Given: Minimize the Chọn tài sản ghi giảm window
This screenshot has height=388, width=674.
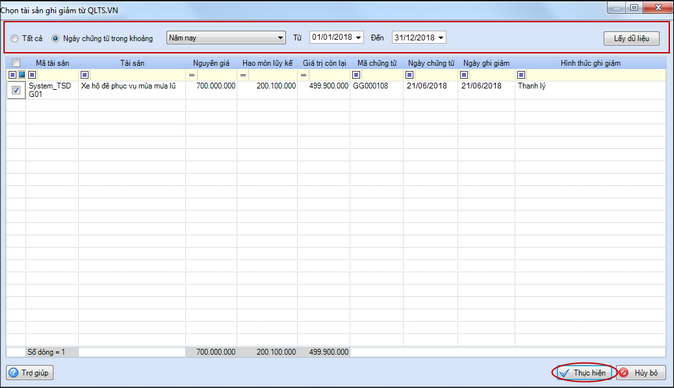Looking at the screenshot, I should coord(616,7).
